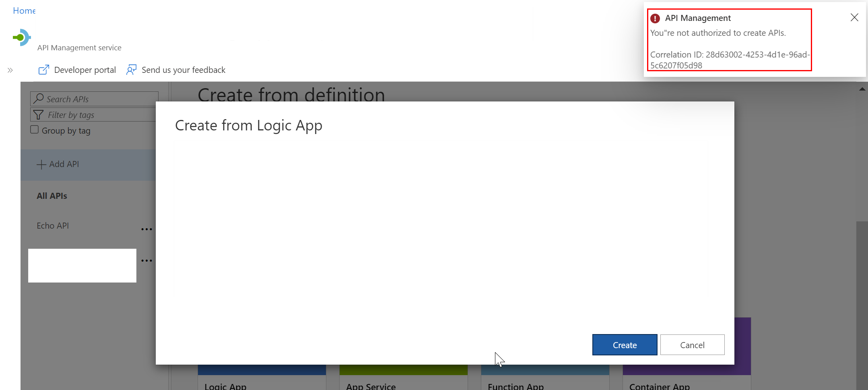Open the ellipsis menu below Echo API
Image resolution: width=868 pixels, height=390 pixels.
[x=146, y=260]
